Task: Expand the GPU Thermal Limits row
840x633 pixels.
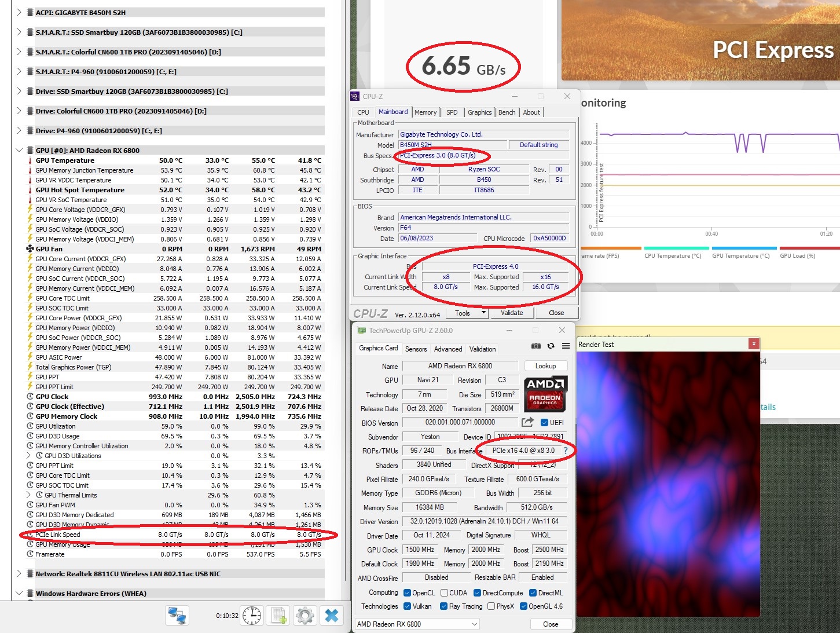Action: click(x=29, y=495)
